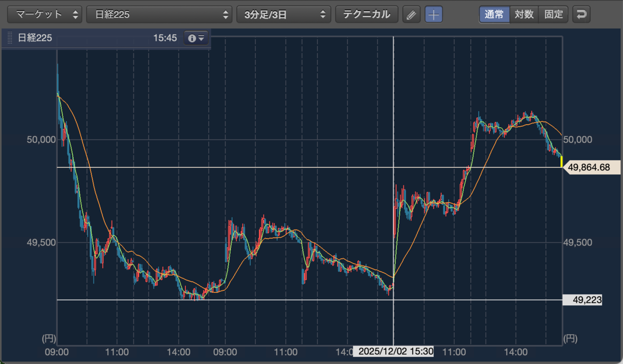Select the 対数 logarithmic scale mode
Image resolution: width=623 pixels, height=364 pixels.
[x=524, y=15]
